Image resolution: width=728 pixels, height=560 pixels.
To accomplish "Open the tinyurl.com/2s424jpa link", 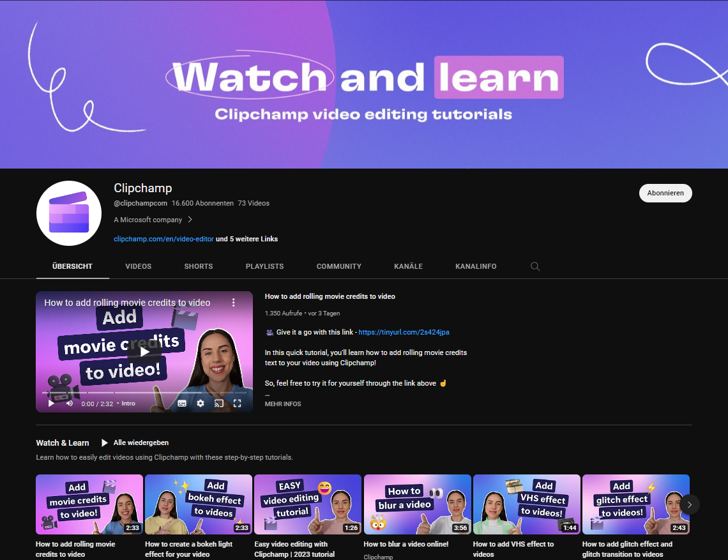I will click(404, 333).
